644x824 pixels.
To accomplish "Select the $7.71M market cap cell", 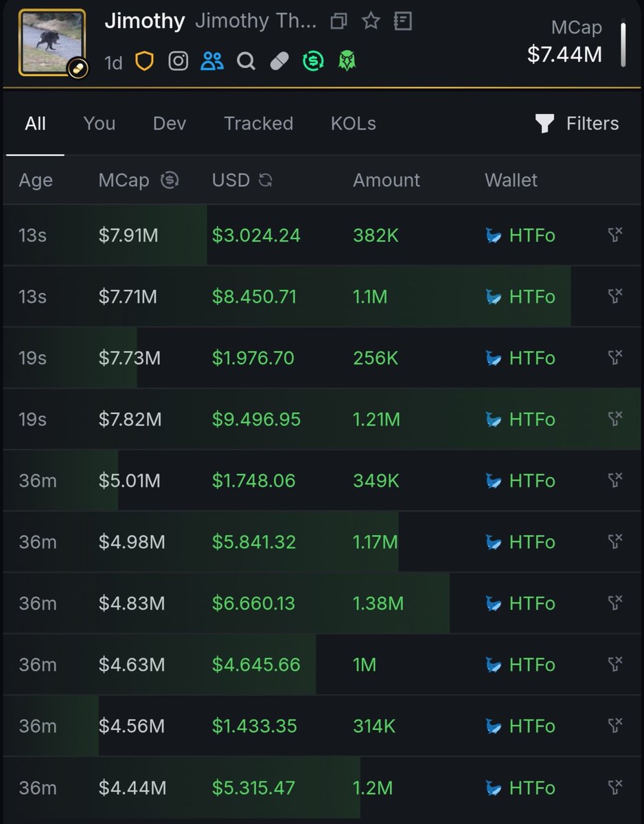I will pos(128,297).
